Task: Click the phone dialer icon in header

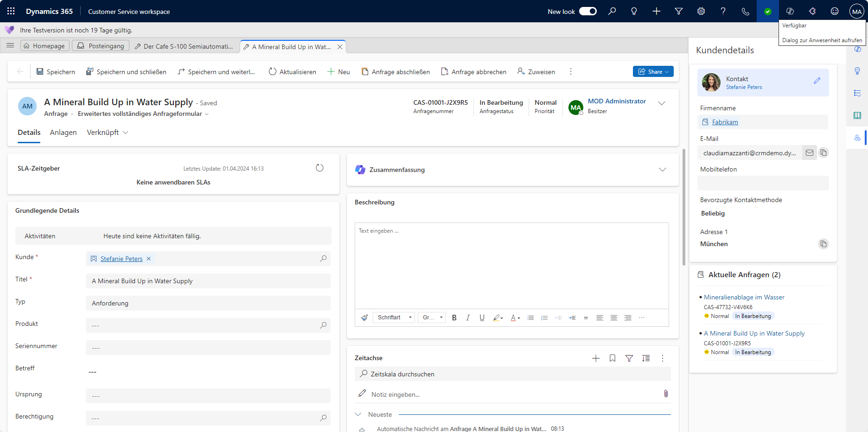Action: [x=746, y=11]
